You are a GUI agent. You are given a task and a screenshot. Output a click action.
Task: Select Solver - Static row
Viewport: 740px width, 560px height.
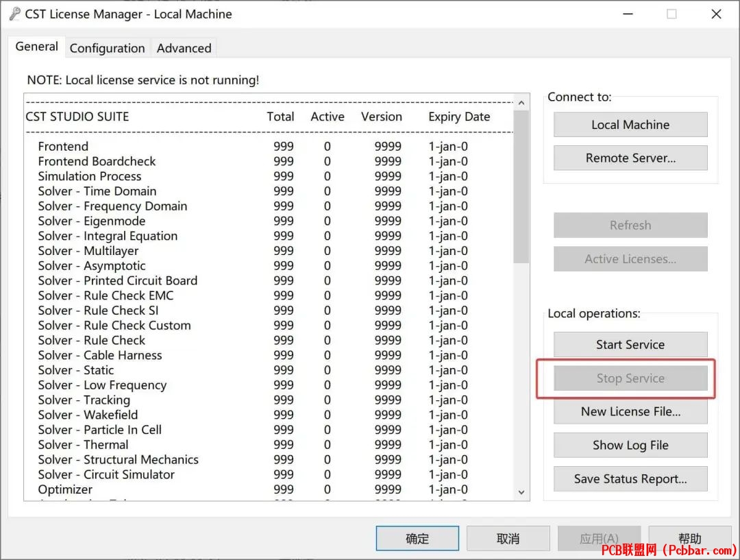point(253,370)
